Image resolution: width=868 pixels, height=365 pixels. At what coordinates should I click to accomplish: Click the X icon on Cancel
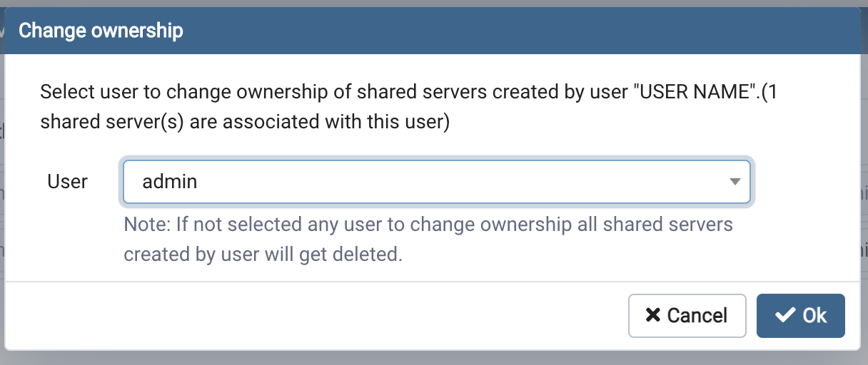pos(652,315)
